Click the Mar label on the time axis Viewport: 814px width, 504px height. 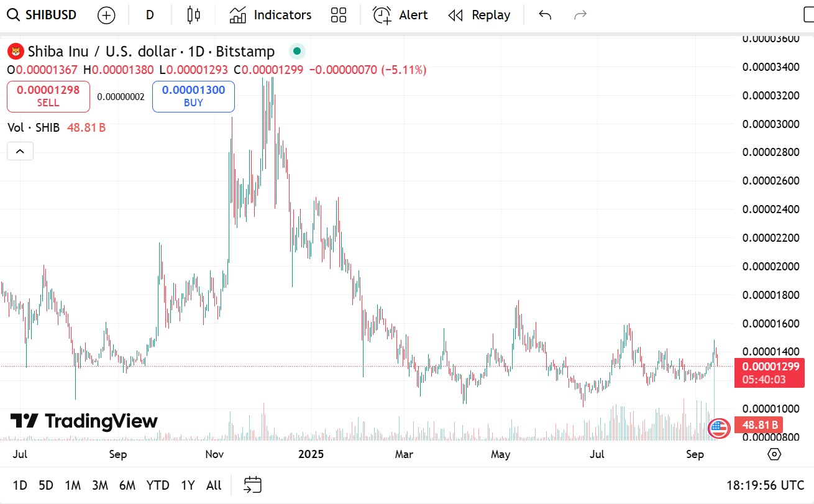404,454
